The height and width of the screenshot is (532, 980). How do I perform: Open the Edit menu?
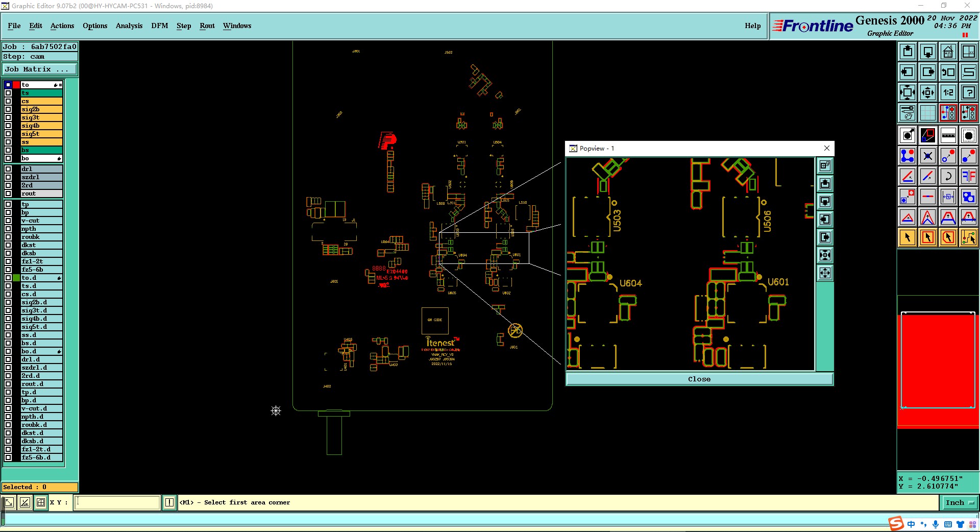[x=36, y=26]
